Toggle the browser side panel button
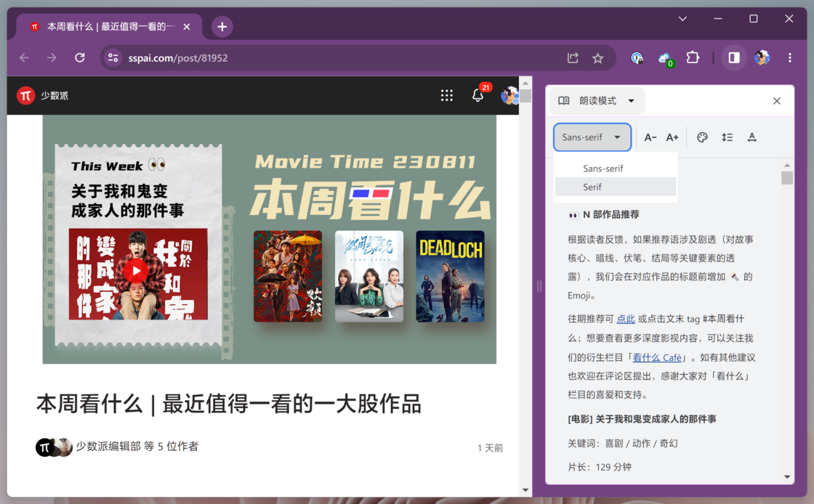The image size is (814, 504). click(734, 57)
